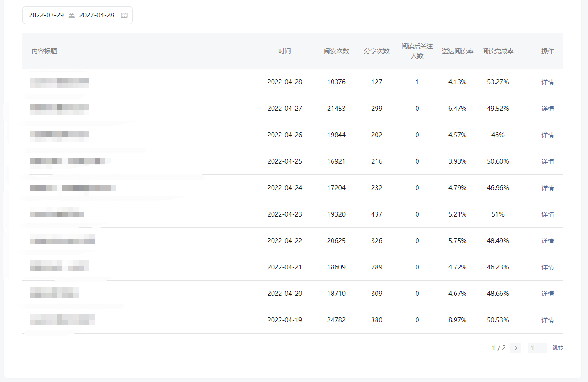Image resolution: width=588 pixels, height=382 pixels.
Task: Open 详情 for the 2022-04-25 row
Action: pyautogui.click(x=548, y=161)
